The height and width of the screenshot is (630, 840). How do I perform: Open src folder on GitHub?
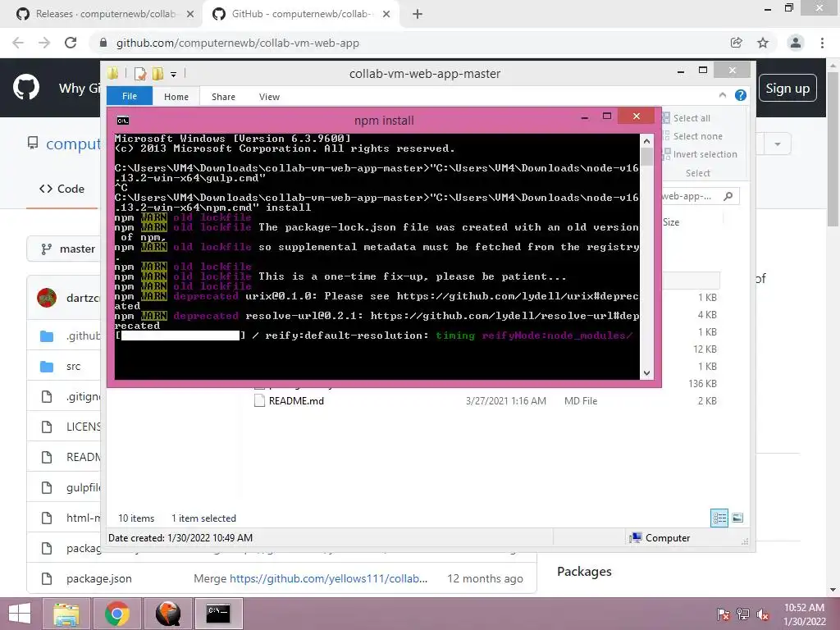(73, 367)
